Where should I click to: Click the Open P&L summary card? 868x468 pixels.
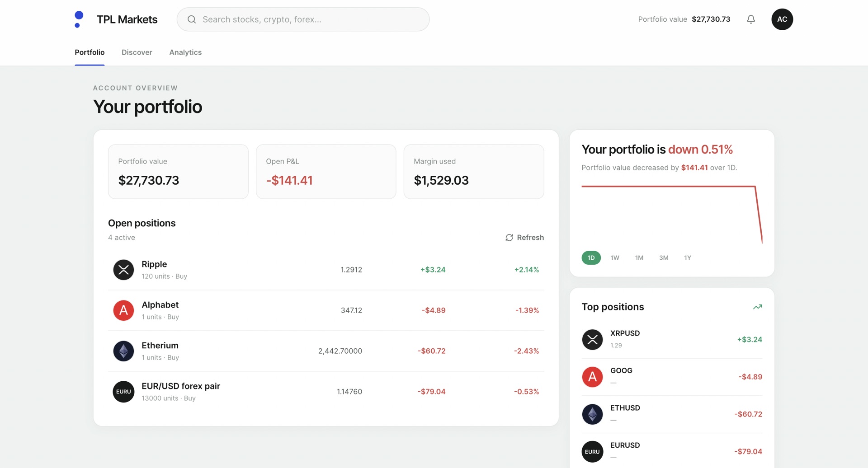(x=326, y=172)
